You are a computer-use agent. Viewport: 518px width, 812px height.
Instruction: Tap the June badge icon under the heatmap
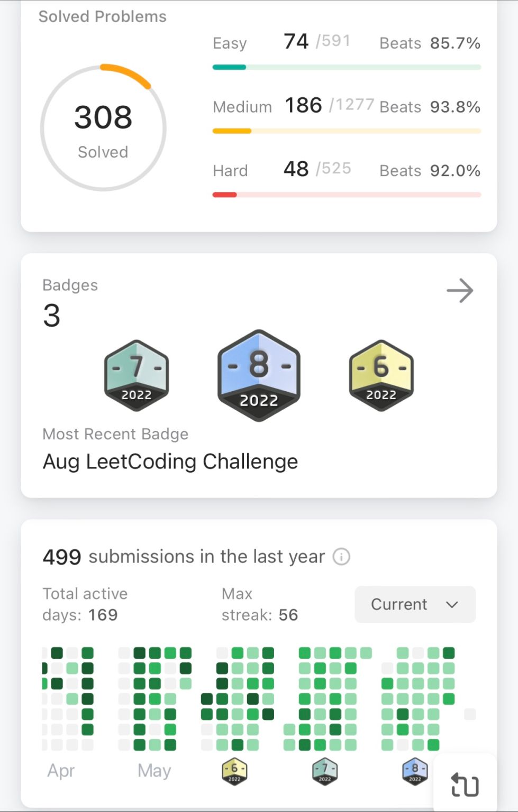234,772
